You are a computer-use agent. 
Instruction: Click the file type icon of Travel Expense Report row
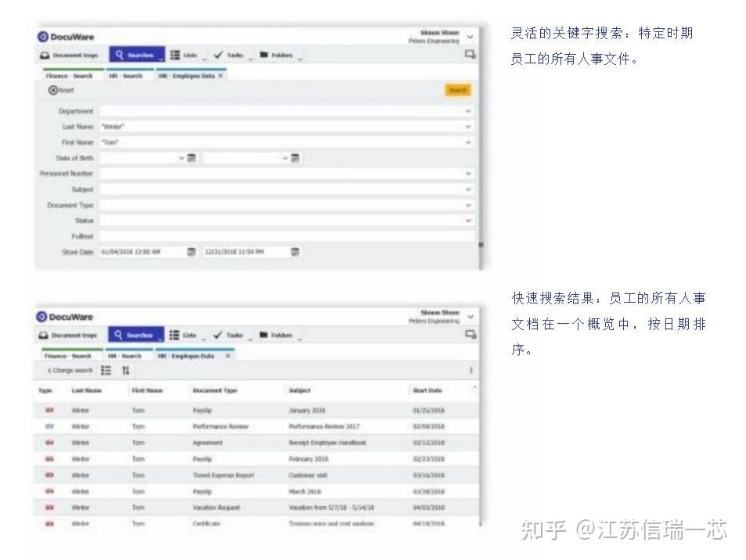(x=49, y=475)
